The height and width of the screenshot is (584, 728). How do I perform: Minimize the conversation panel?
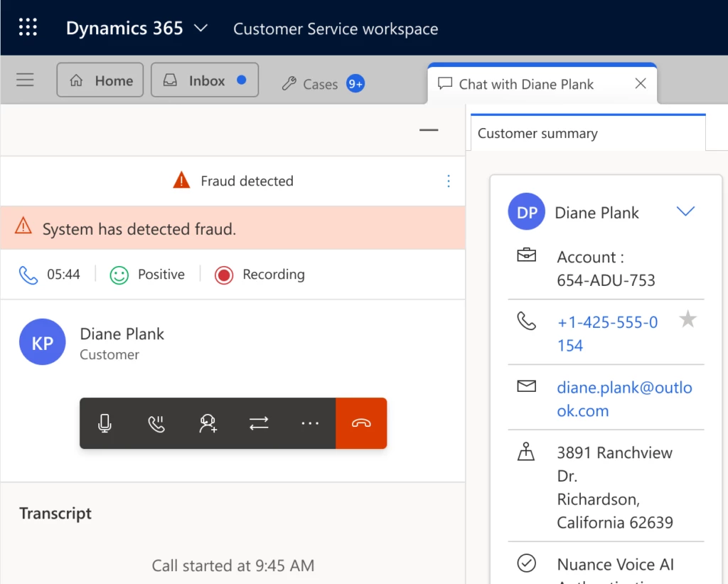tap(429, 130)
